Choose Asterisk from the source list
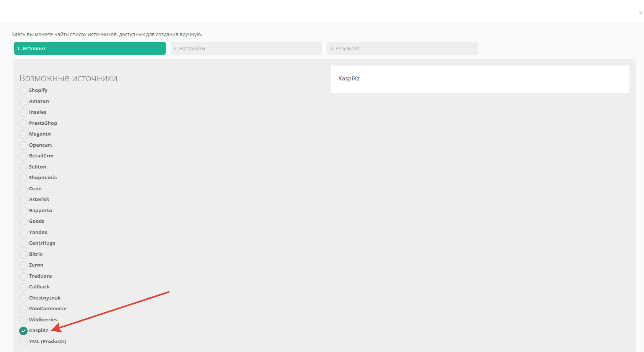This screenshot has height=352, width=644. (x=23, y=200)
